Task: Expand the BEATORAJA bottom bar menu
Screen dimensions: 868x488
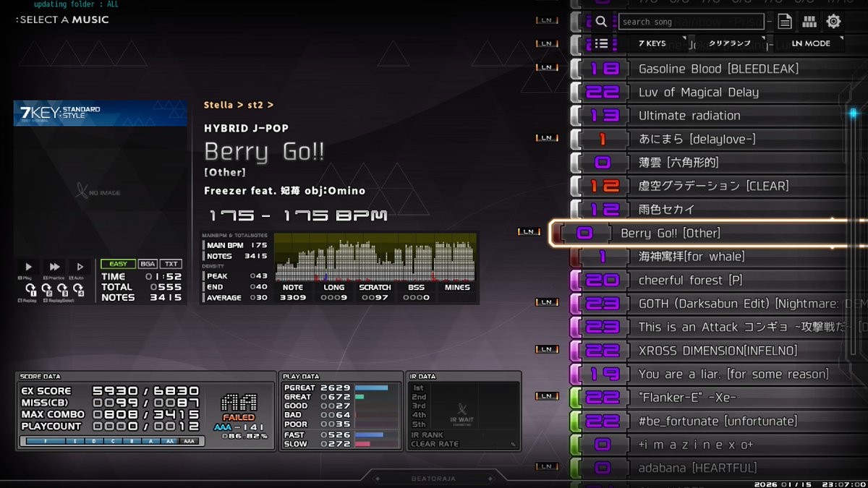Action: click(x=434, y=477)
